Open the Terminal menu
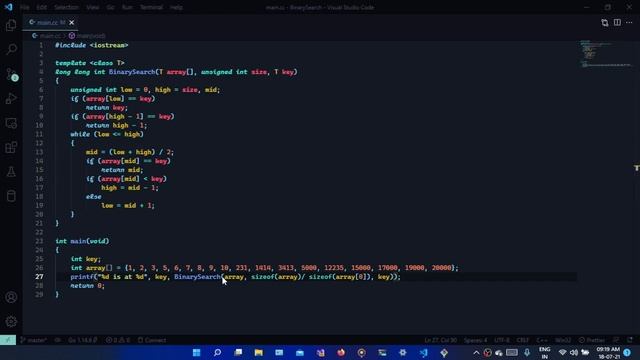The image size is (640, 360). 151,7
